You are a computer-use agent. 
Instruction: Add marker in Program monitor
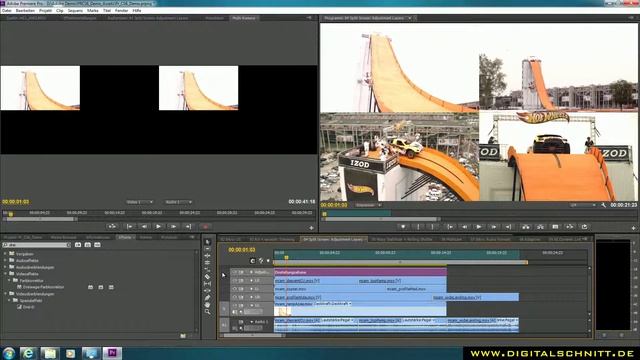[x=403, y=227]
